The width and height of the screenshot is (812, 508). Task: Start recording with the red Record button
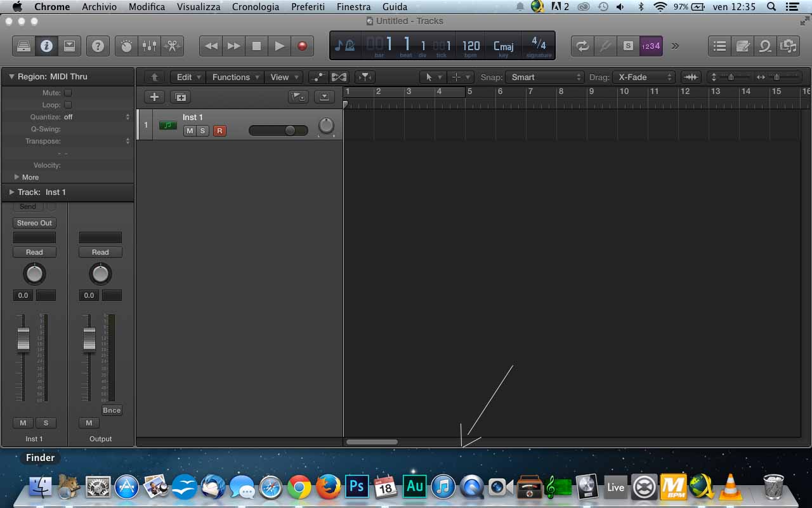(303, 46)
